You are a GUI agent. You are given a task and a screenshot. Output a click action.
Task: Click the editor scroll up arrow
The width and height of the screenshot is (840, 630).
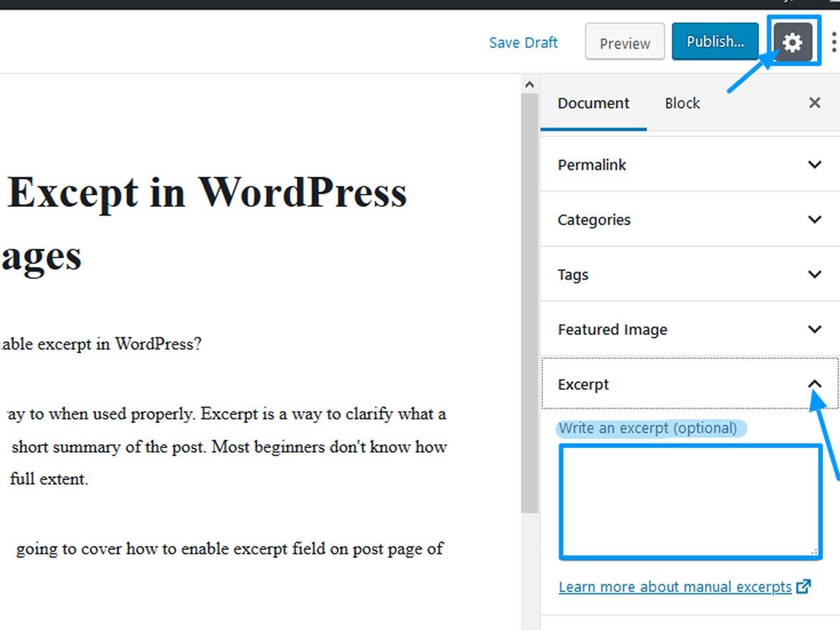tap(529, 85)
